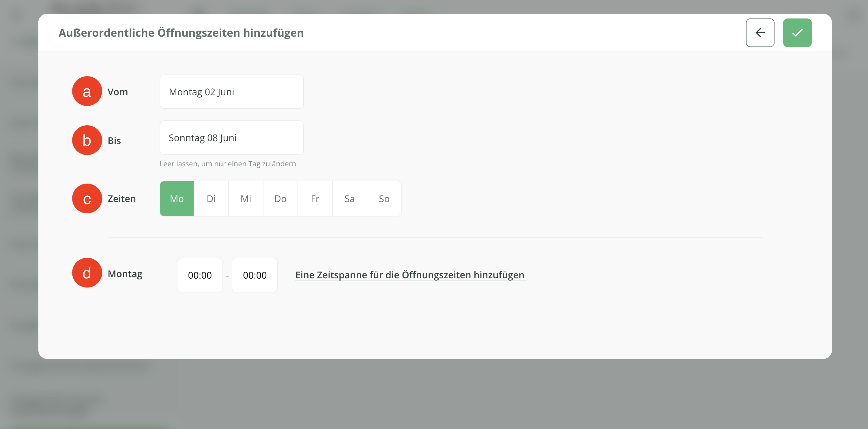The width and height of the screenshot is (868, 429).
Task: Open the Montag end time field
Action: pyautogui.click(x=255, y=275)
